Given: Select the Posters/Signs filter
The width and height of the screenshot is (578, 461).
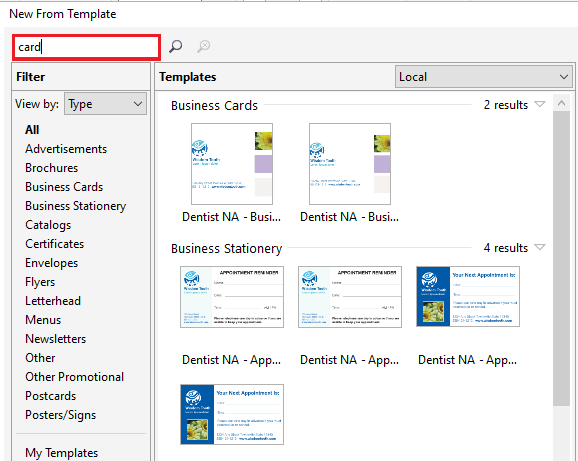Looking at the screenshot, I should pos(60,415).
